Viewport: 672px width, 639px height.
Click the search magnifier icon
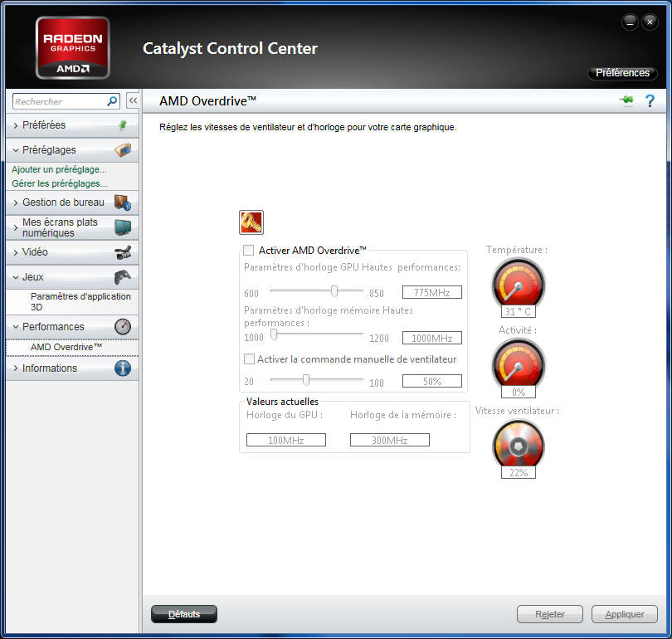coord(110,100)
